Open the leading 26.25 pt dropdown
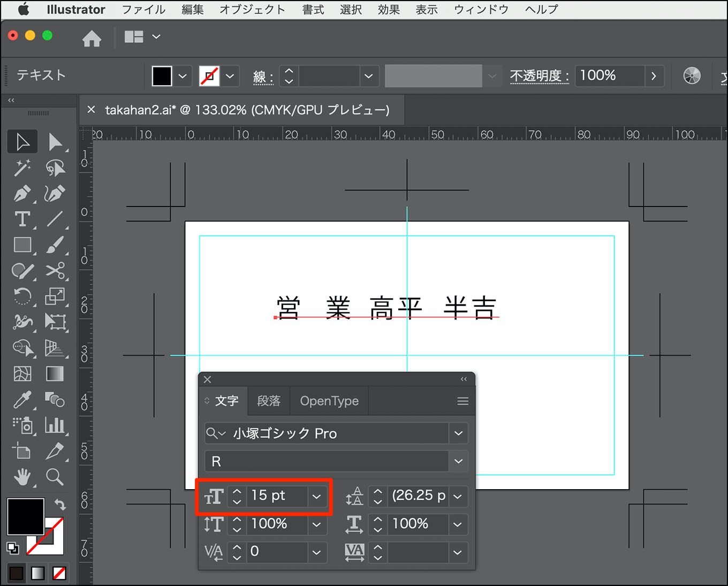 (458, 496)
